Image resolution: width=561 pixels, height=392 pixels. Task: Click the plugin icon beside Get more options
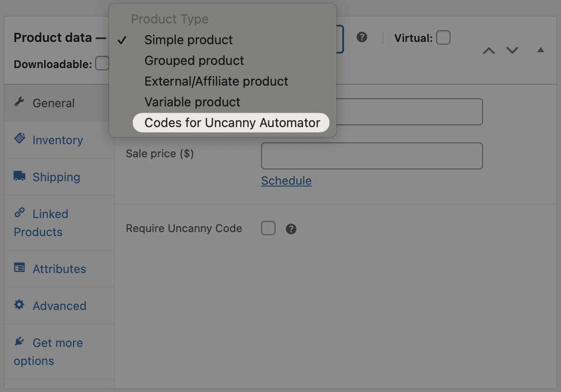pos(19,342)
